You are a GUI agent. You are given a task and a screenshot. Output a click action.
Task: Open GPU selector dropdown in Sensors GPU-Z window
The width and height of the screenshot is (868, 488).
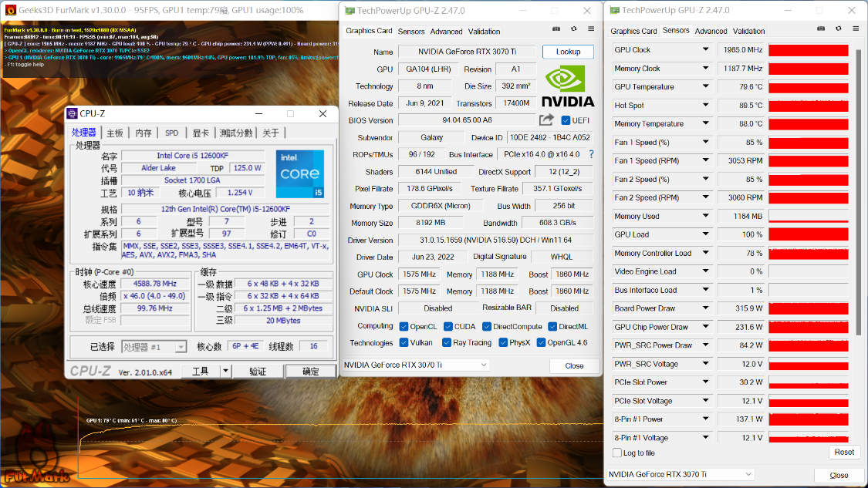pos(748,474)
